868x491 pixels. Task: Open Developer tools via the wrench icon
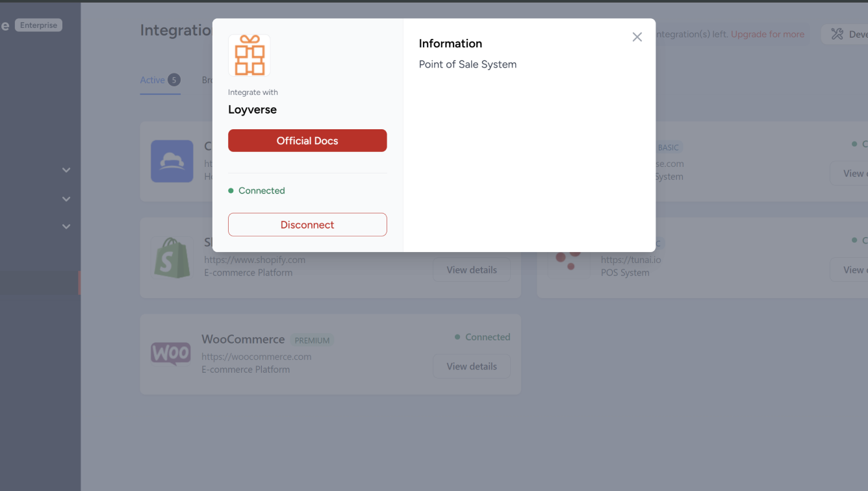838,34
